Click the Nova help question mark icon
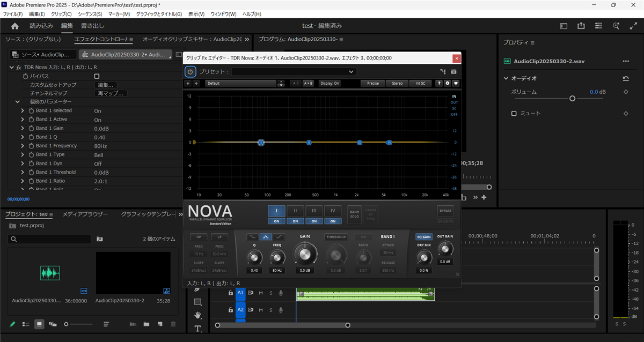This screenshot has height=342, width=644. coord(438,83)
